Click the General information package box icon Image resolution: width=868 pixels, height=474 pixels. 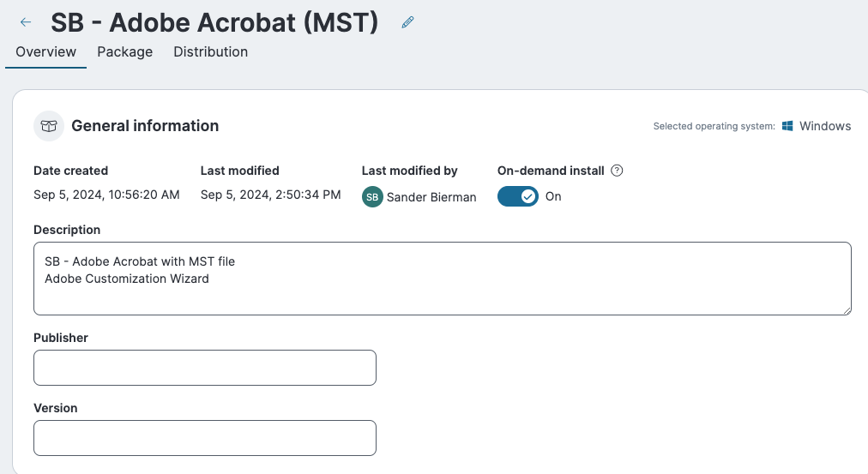49,126
